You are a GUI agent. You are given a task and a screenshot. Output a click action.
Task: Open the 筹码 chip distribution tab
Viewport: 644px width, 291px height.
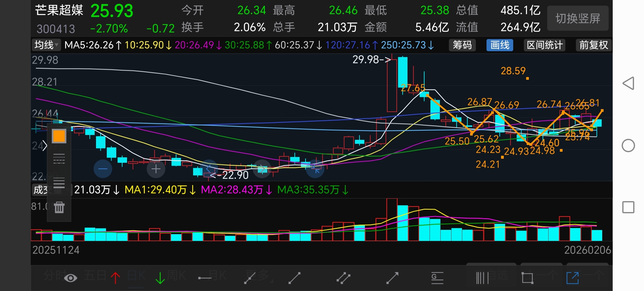click(x=462, y=45)
